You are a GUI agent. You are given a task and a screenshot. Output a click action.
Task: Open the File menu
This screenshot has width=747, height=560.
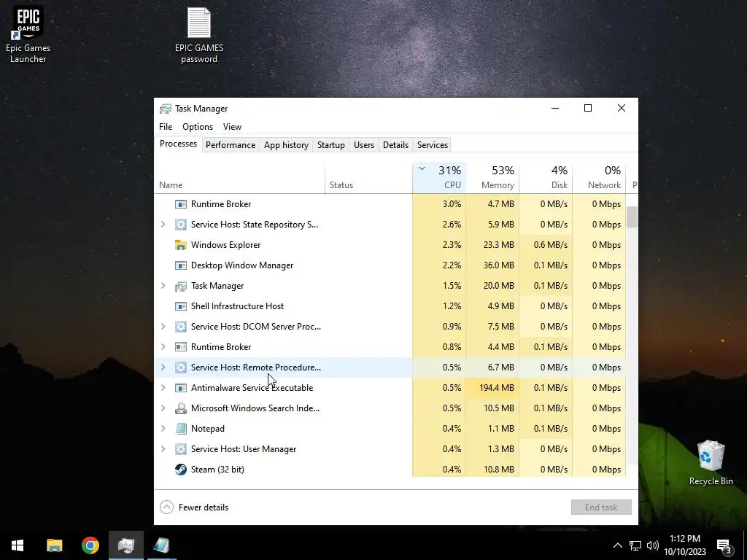(166, 127)
